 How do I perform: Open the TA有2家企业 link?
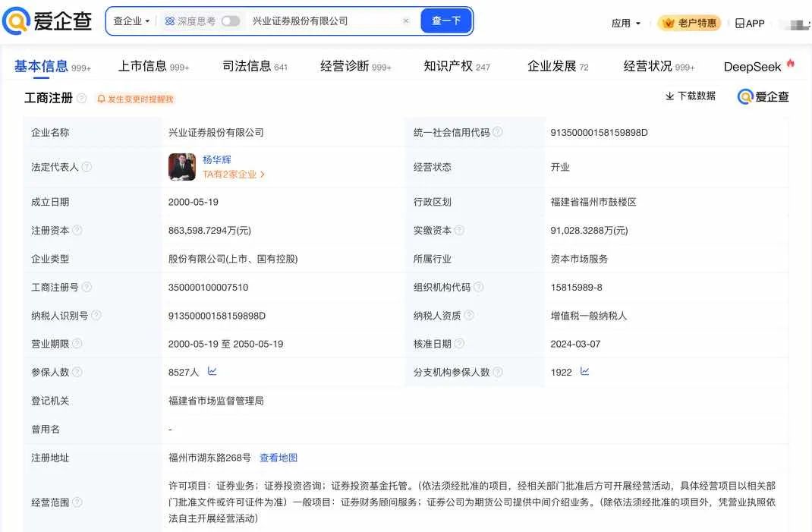(x=234, y=175)
